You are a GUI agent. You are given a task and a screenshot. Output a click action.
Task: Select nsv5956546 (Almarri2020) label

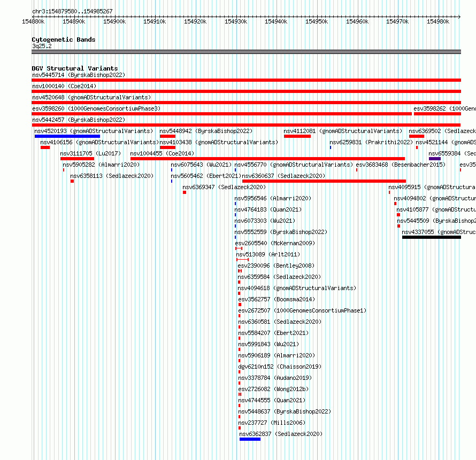(273, 198)
